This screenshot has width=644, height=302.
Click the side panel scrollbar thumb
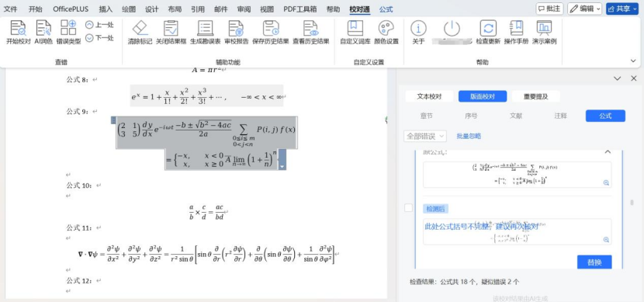(632, 203)
